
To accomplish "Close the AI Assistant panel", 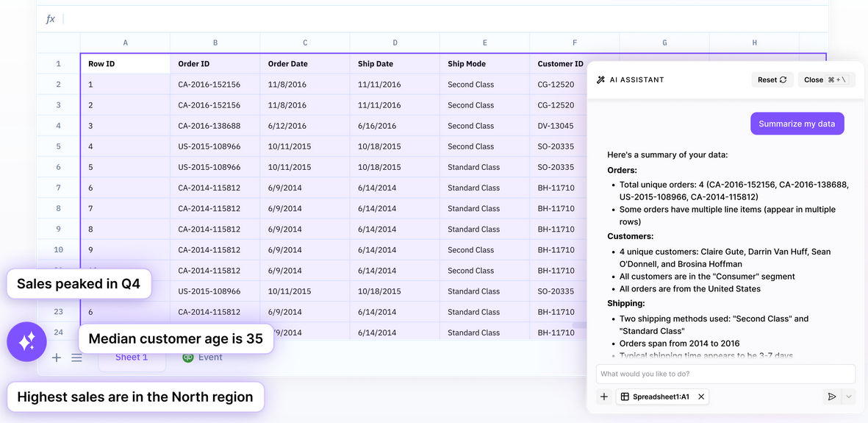I will pos(827,80).
